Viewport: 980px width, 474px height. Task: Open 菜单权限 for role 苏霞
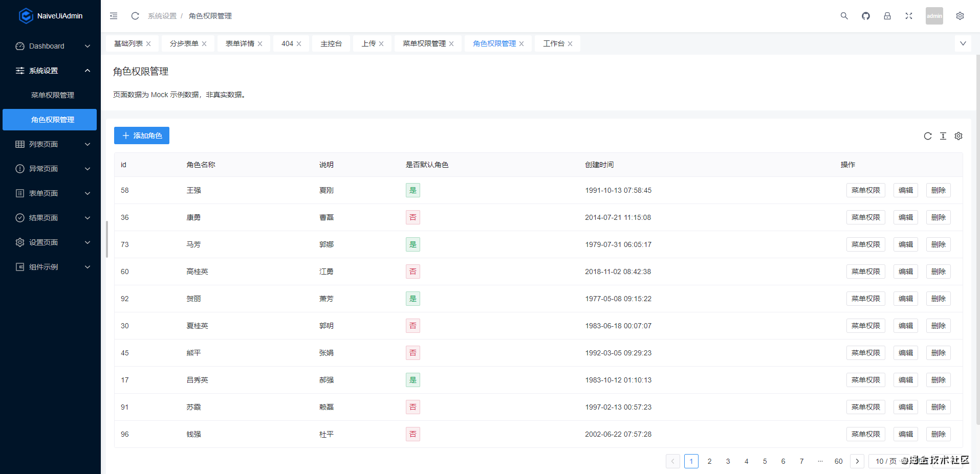click(866, 407)
